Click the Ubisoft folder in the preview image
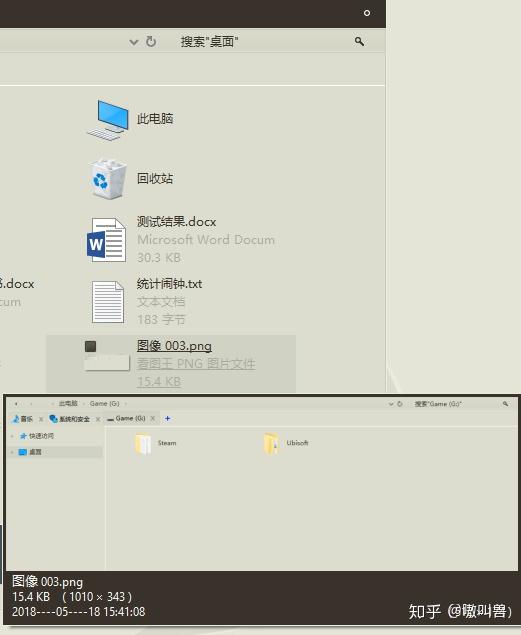The image size is (521, 635). (x=286, y=443)
